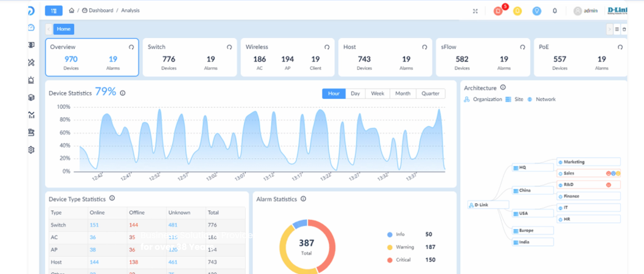Viewport: 644px width, 274px height.
Task: Select the Home tab
Action: [x=63, y=29]
